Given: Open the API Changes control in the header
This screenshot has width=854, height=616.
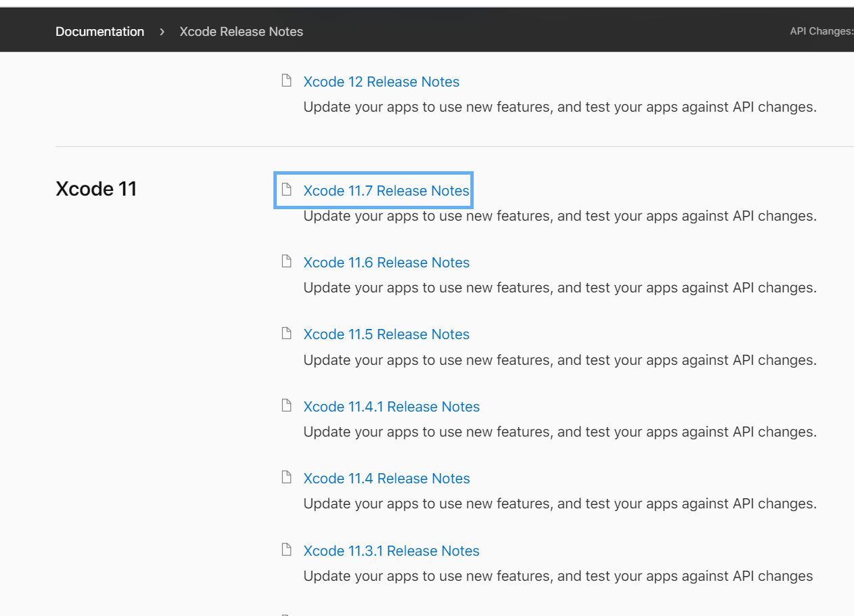Looking at the screenshot, I should click(x=821, y=32).
